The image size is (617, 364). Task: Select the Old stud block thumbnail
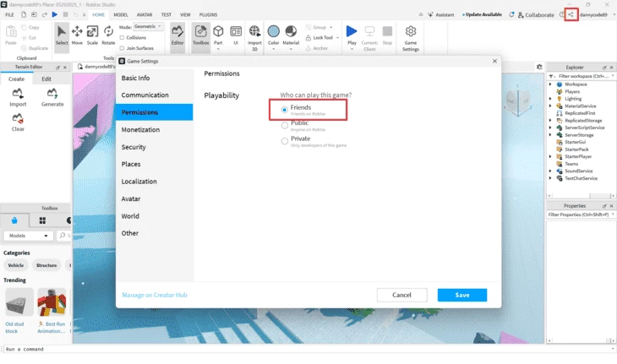[19, 302]
